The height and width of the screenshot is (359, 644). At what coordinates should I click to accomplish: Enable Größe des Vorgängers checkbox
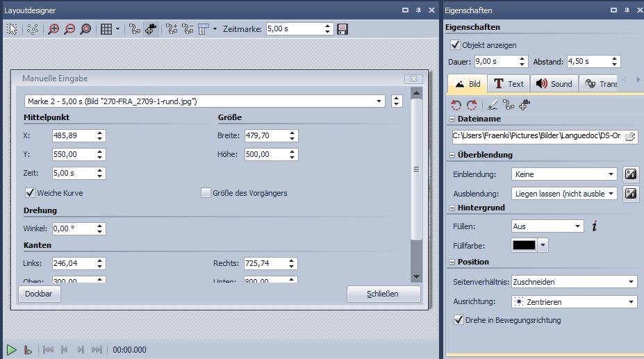click(x=206, y=193)
